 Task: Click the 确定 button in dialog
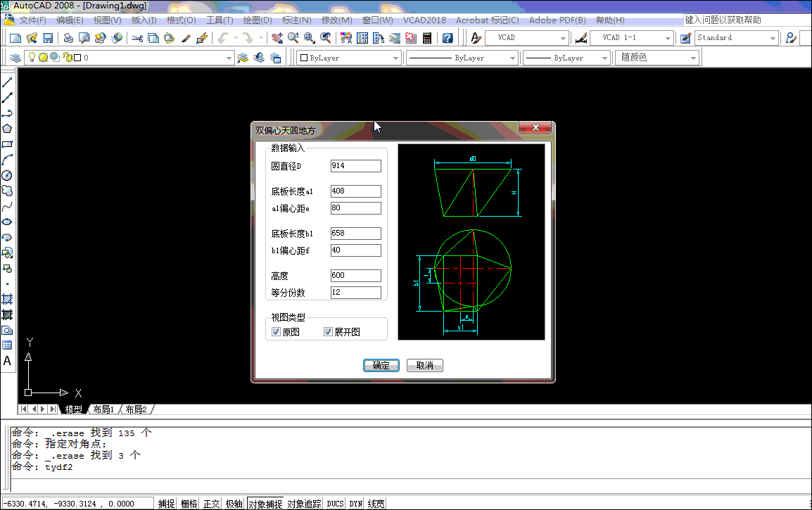(381, 365)
